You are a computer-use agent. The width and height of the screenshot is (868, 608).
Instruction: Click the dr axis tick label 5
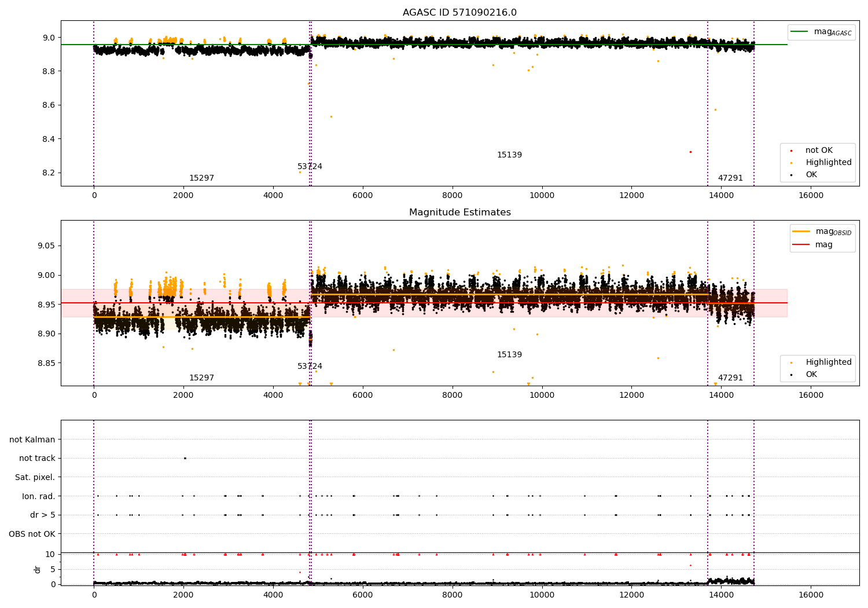(x=53, y=569)
